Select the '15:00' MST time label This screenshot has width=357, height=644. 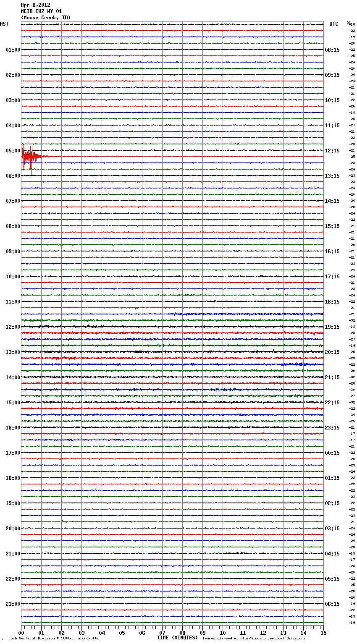pyautogui.click(x=13, y=403)
